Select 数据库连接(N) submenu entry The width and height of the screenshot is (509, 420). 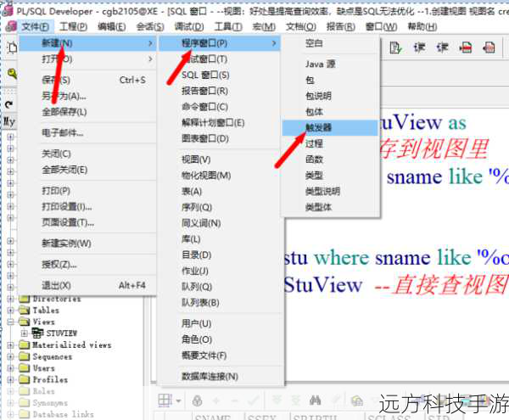pos(220,377)
